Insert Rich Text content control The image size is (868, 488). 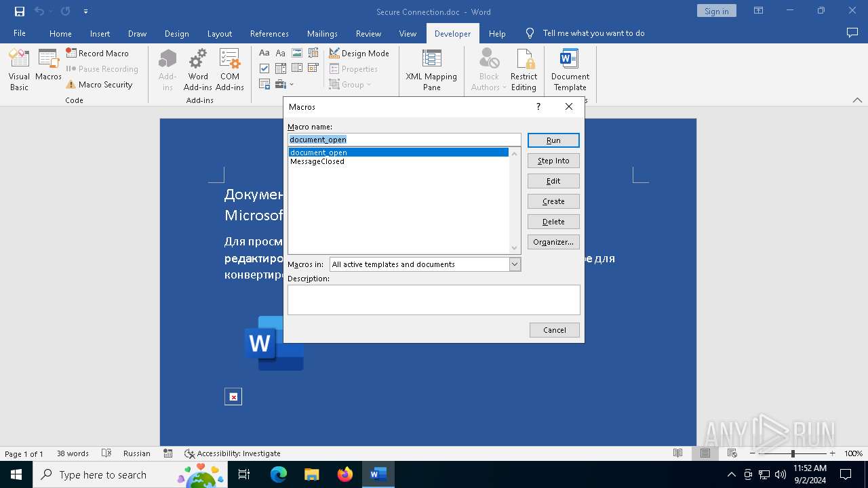(x=264, y=53)
